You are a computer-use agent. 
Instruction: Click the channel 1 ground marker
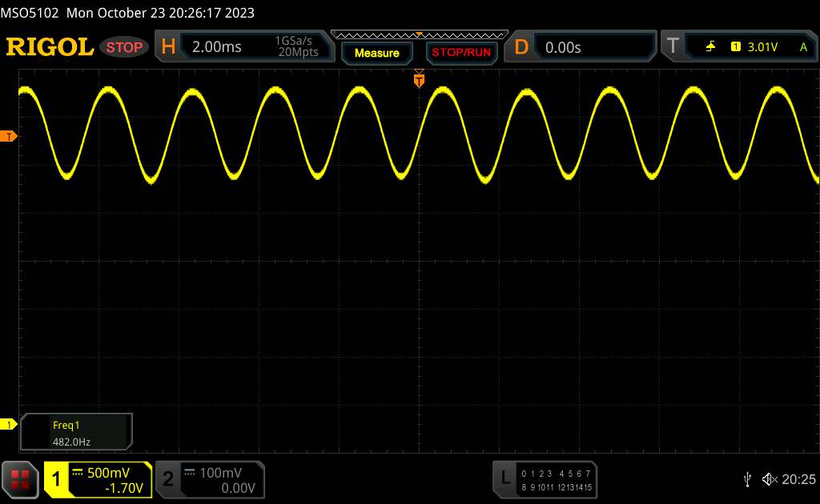click(8, 425)
